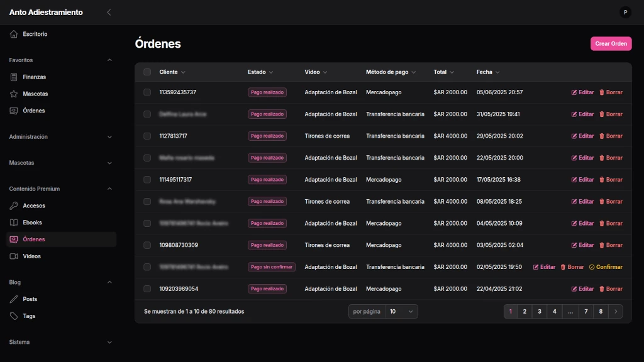Click the Accesos key icon
This screenshot has height=362, width=644.
[14, 206]
